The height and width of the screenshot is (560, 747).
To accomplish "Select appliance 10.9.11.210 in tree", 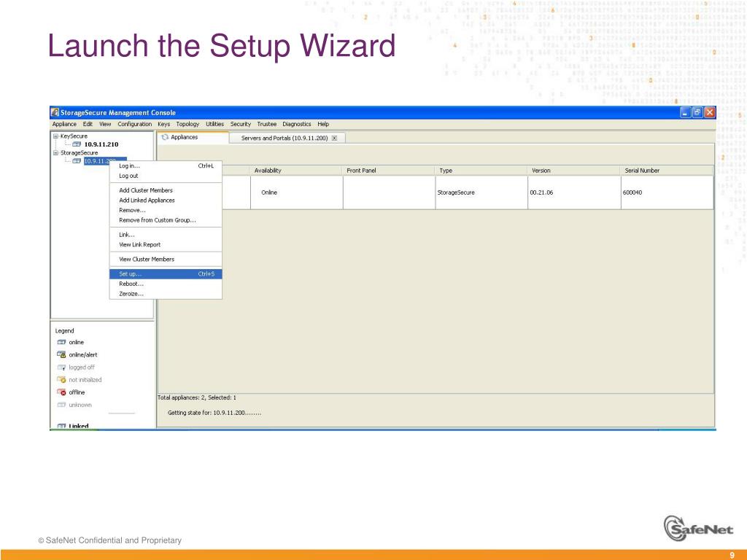I will pos(101,144).
